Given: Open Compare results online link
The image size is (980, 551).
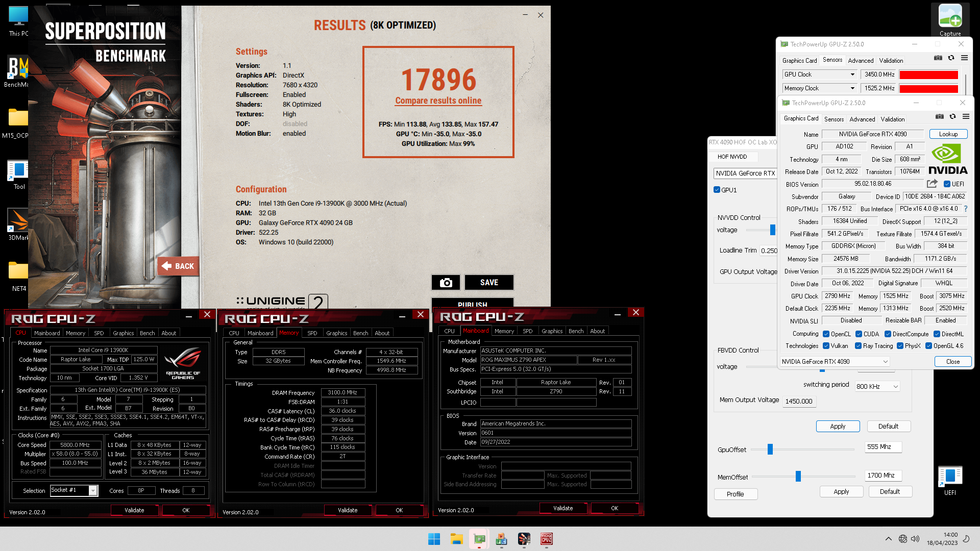Looking at the screenshot, I should click(x=438, y=101).
